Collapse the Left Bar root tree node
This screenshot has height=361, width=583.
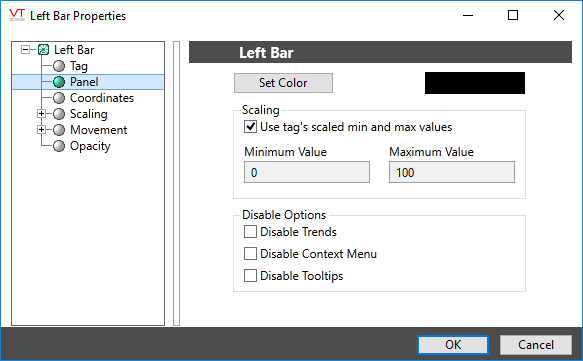pos(25,49)
